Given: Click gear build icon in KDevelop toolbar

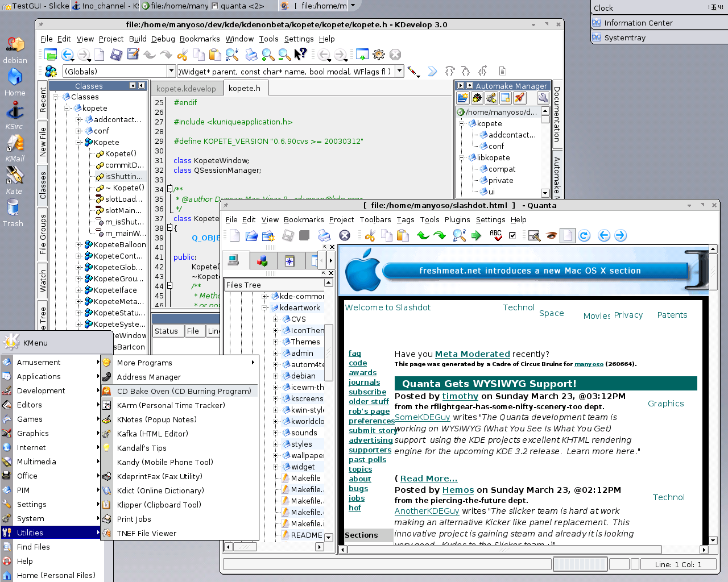Looking at the screenshot, I should [x=379, y=55].
